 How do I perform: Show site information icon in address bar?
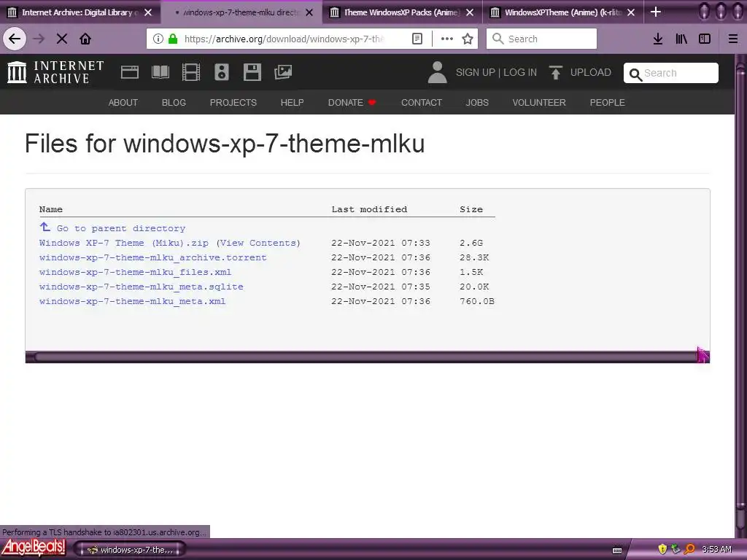[x=158, y=39]
